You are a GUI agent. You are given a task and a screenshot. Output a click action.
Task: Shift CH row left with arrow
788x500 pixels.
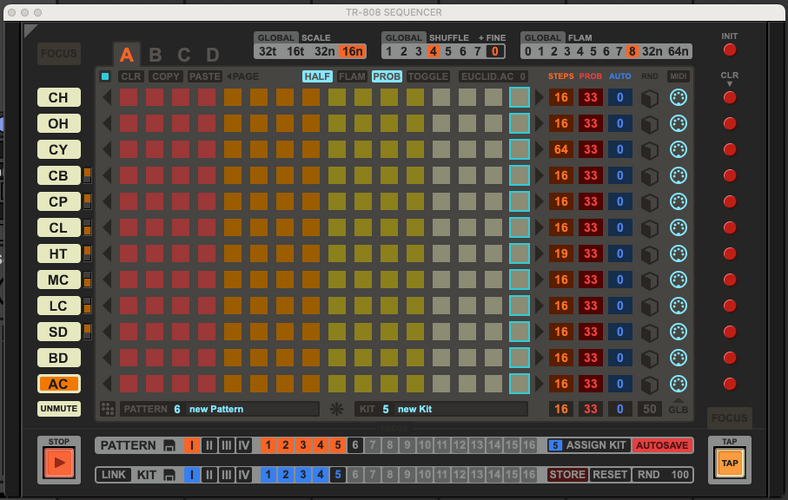click(x=107, y=97)
